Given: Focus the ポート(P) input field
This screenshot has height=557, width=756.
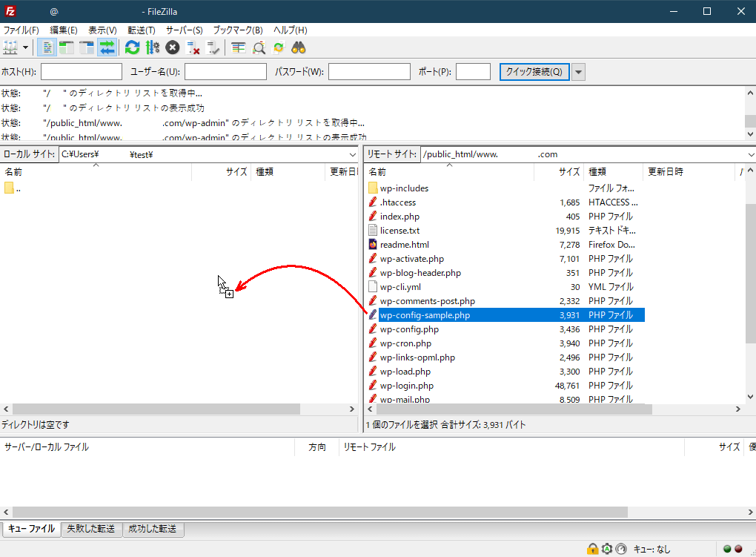Looking at the screenshot, I should coord(473,72).
